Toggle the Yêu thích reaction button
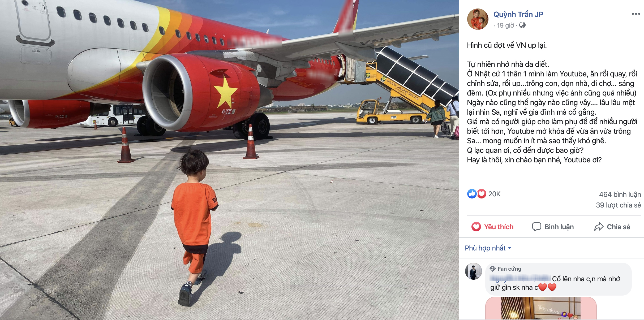The height and width of the screenshot is (320, 644). (492, 227)
